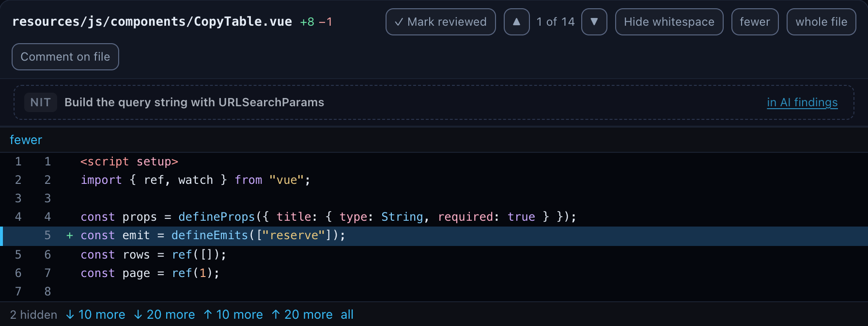Show whole file
Image resolution: width=868 pixels, height=326 pixels.
(821, 22)
